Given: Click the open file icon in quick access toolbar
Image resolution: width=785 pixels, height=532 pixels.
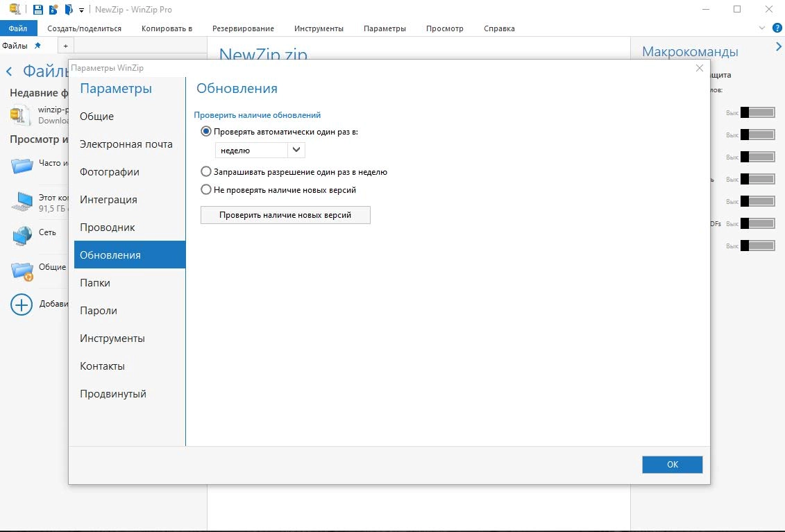Looking at the screenshot, I should click(69, 9).
